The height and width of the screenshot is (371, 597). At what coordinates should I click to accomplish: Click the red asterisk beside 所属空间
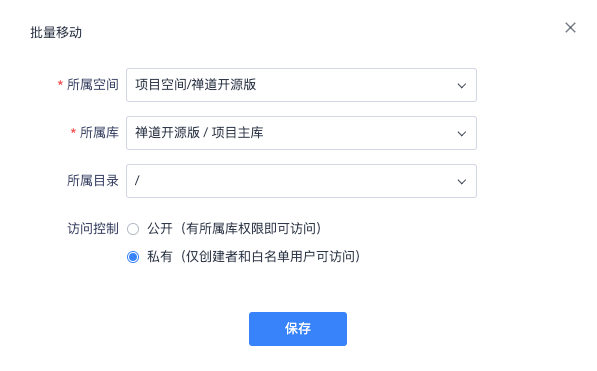click(x=60, y=83)
